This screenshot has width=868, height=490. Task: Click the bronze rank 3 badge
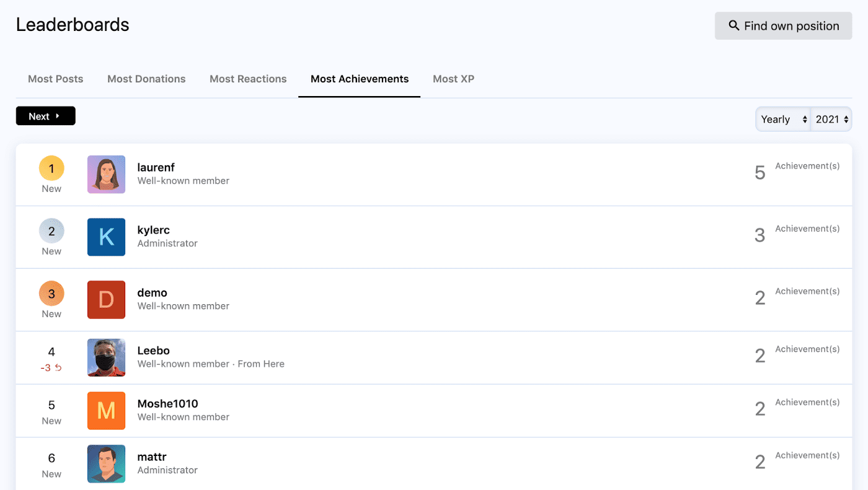51,294
